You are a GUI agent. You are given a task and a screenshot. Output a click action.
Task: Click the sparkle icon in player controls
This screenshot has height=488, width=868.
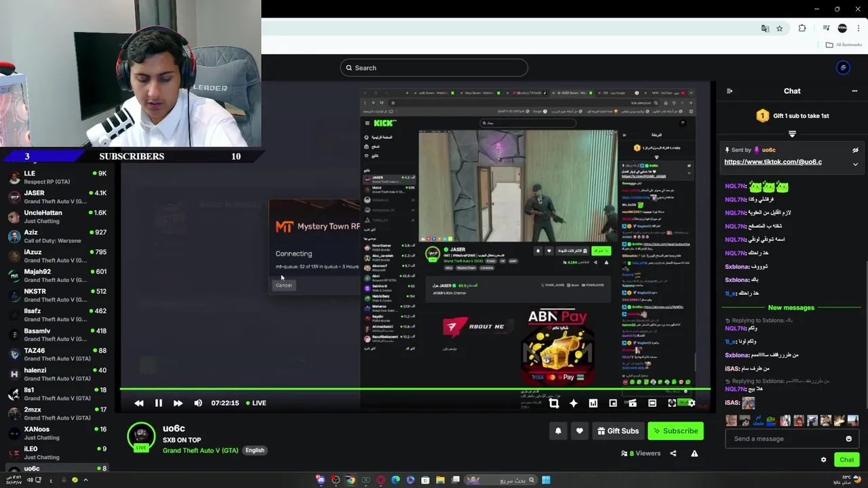574,403
